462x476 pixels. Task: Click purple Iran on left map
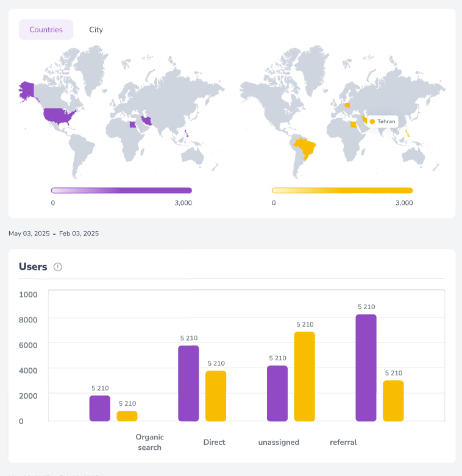coord(147,120)
